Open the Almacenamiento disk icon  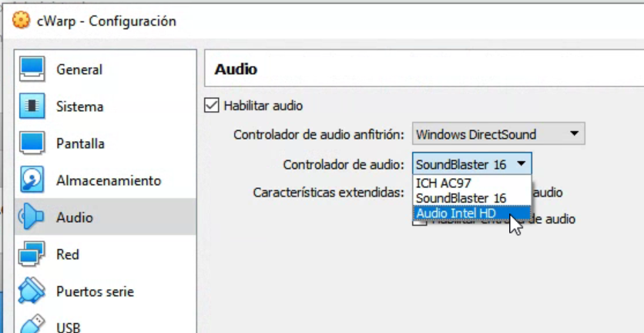click(x=32, y=180)
